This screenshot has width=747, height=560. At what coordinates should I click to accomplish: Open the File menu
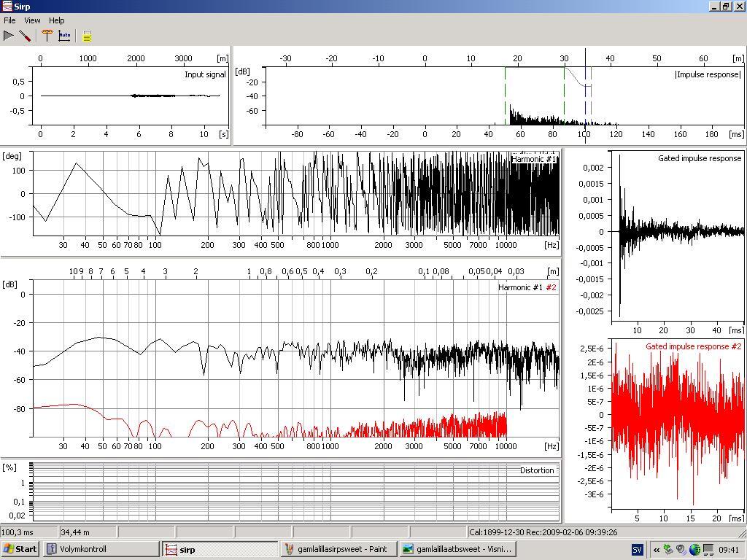[9, 20]
